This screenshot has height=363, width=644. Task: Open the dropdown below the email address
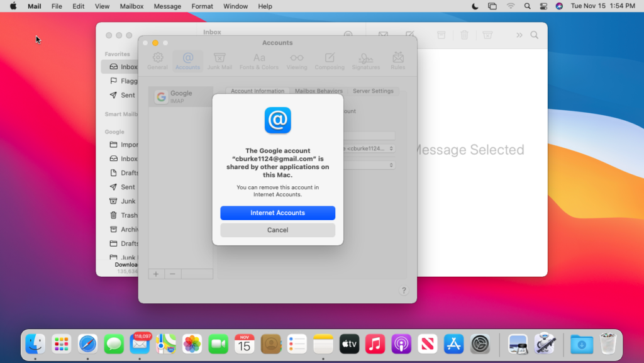point(369,165)
